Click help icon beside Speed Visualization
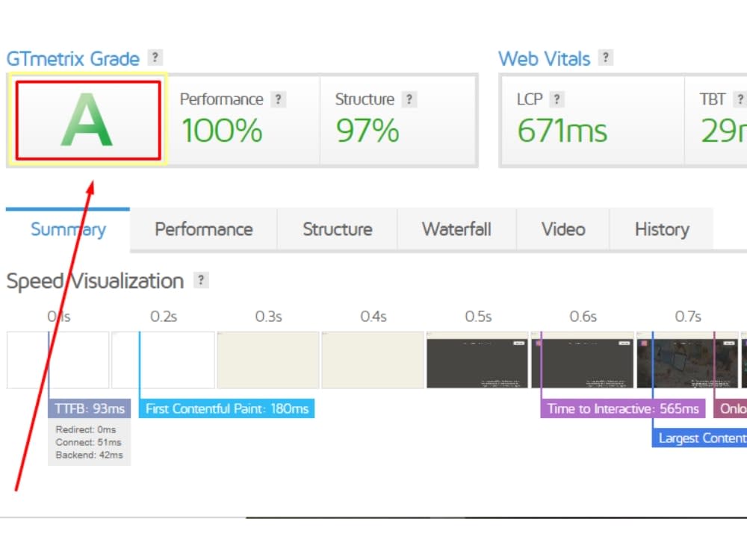Viewport: 747px width, 560px height. pos(201,280)
